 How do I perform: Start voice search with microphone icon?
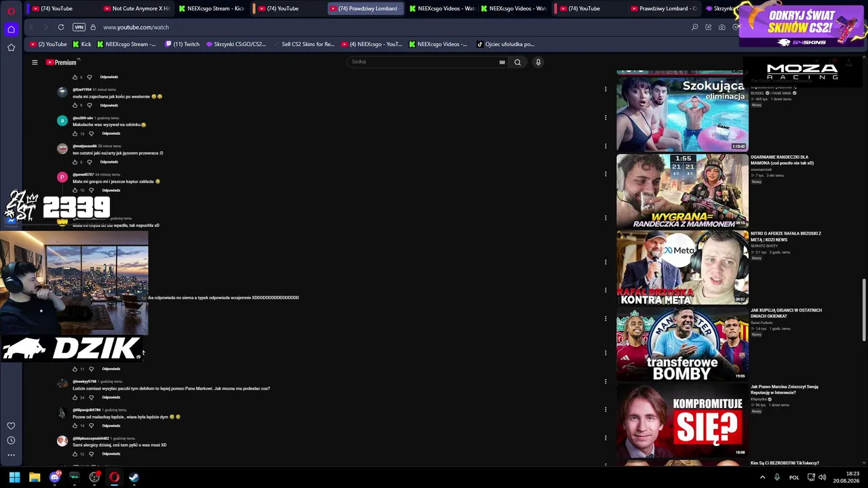(538, 62)
